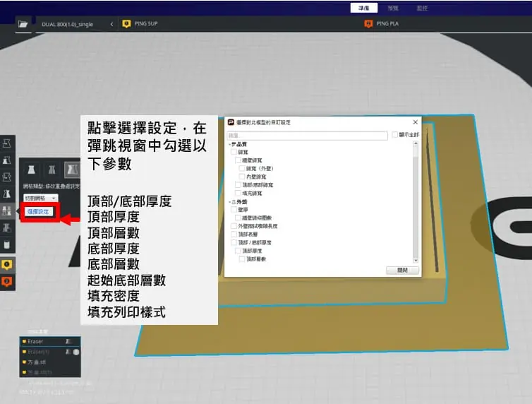Click the 選擇設定 button

tap(38, 211)
